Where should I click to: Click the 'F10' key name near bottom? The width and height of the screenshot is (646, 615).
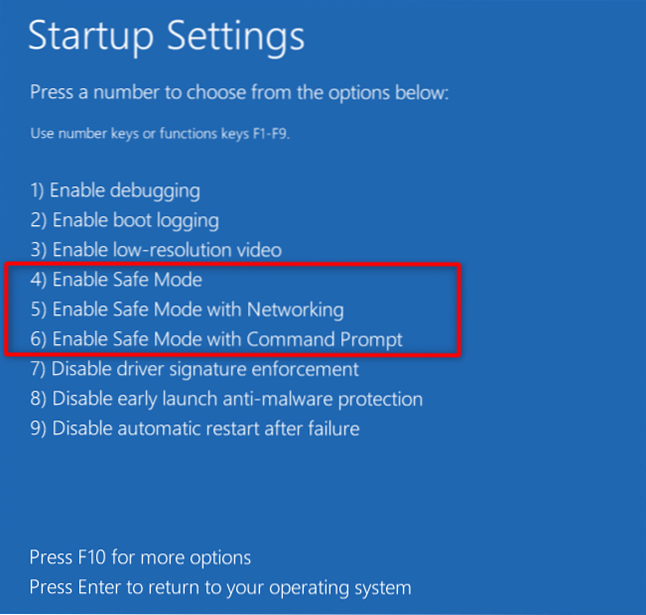point(93,557)
